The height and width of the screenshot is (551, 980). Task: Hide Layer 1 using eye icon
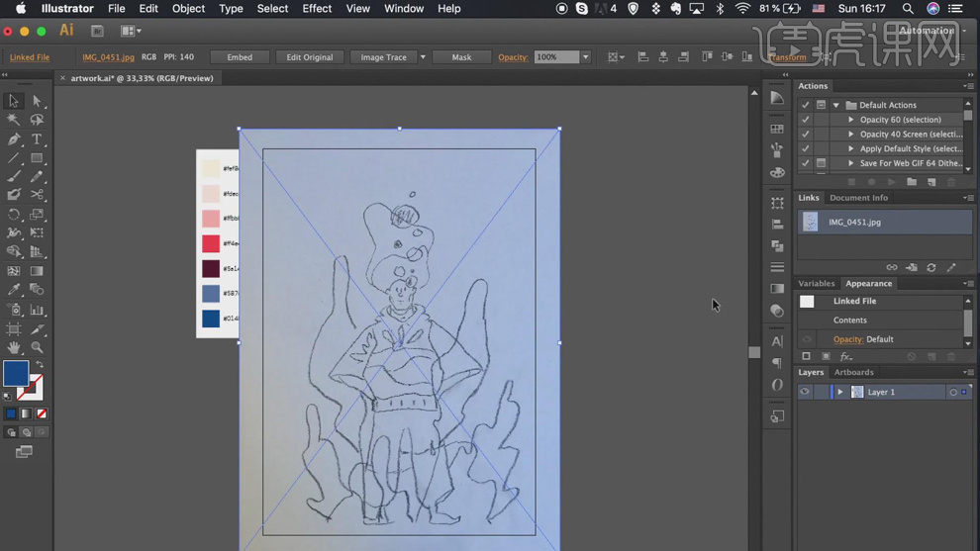(805, 392)
